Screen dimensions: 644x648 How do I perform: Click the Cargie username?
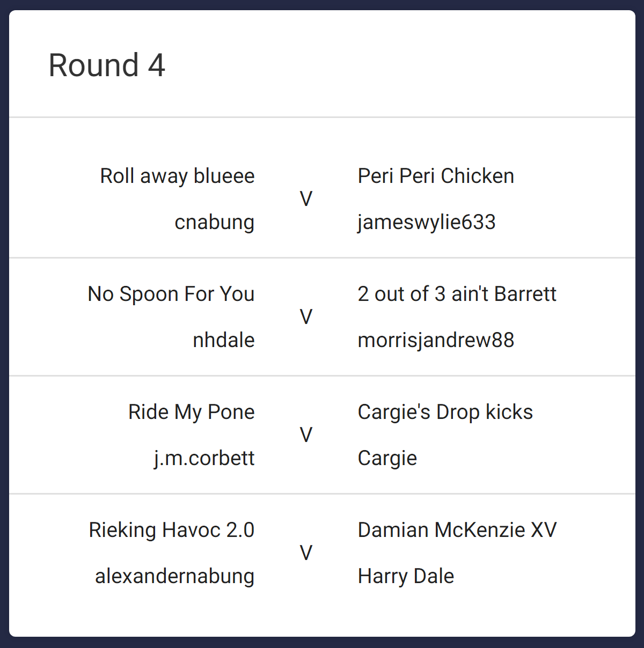tap(387, 459)
